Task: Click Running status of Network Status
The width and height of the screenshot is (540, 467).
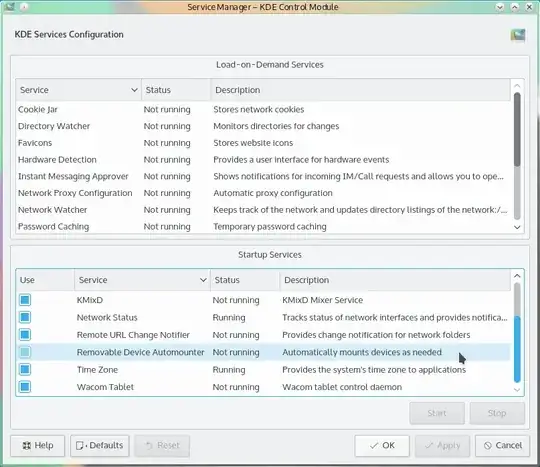Action: click(229, 317)
